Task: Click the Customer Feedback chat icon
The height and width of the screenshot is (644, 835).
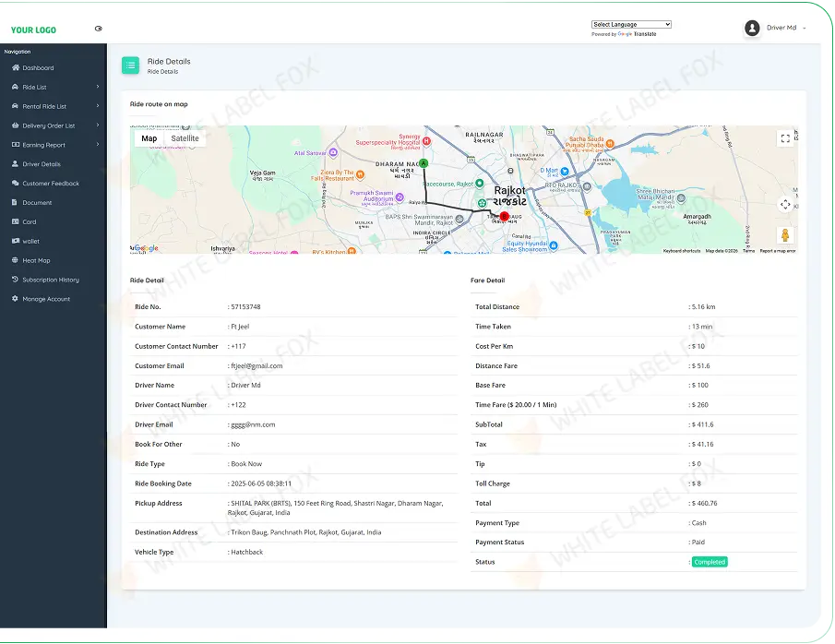Action: point(16,183)
